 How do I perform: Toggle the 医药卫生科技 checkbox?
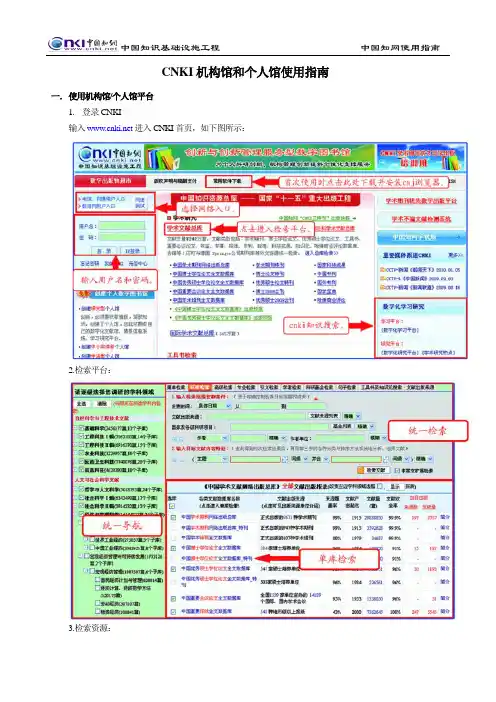81,462
